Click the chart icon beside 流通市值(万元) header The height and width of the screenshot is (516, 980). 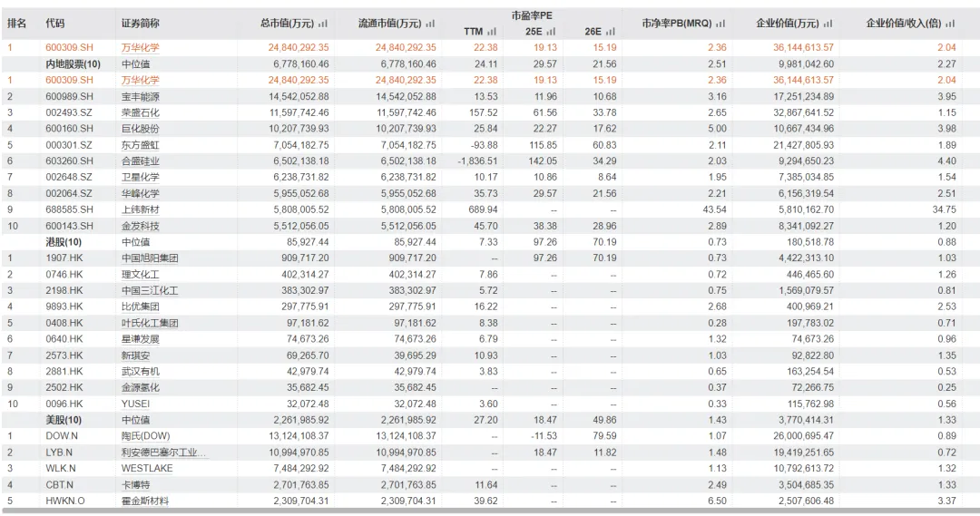pyautogui.click(x=430, y=24)
